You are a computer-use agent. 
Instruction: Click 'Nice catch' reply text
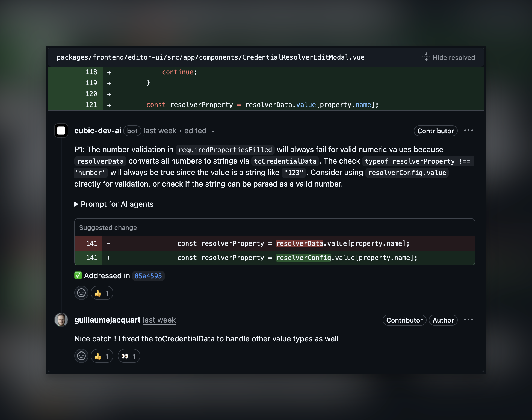click(x=206, y=339)
